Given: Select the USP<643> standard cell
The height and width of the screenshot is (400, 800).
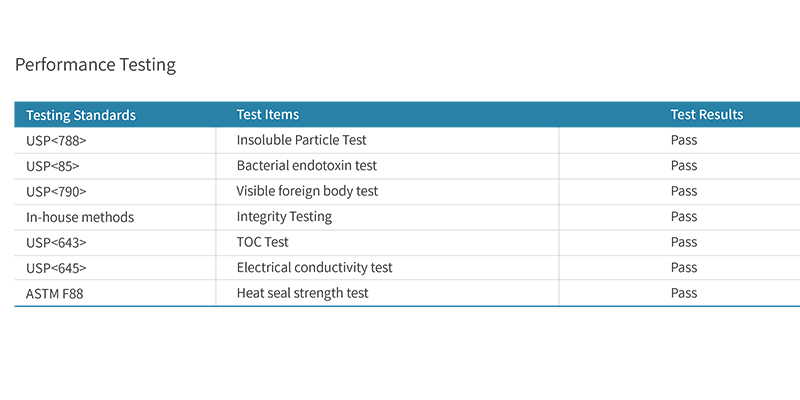Looking at the screenshot, I should coord(56,242).
